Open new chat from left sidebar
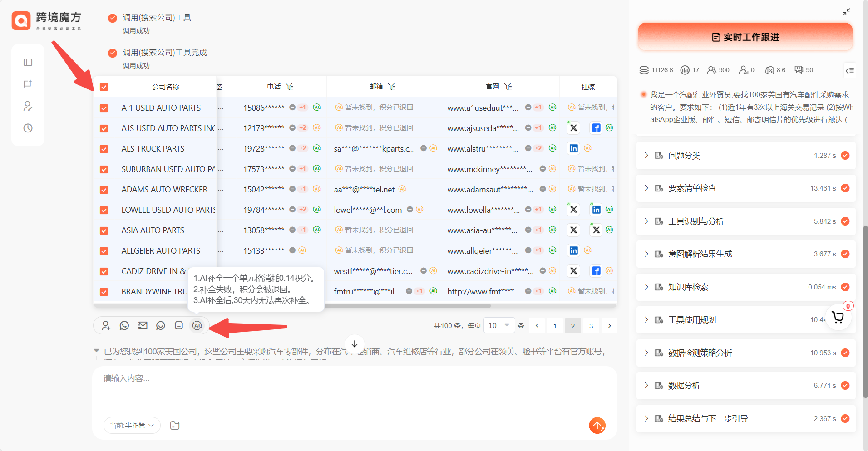The height and width of the screenshot is (451, 868). point(28,84)
